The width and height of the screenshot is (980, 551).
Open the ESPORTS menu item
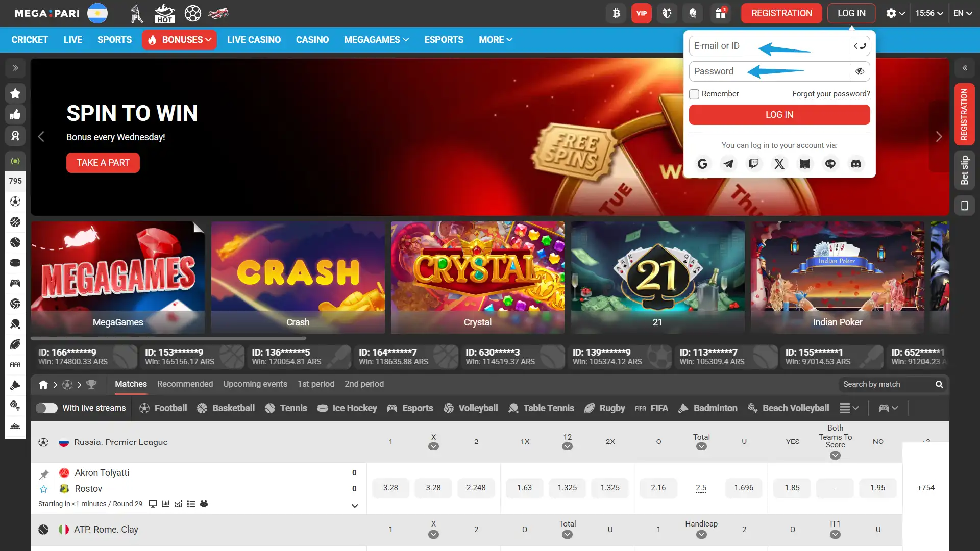[x=444, y=40]
